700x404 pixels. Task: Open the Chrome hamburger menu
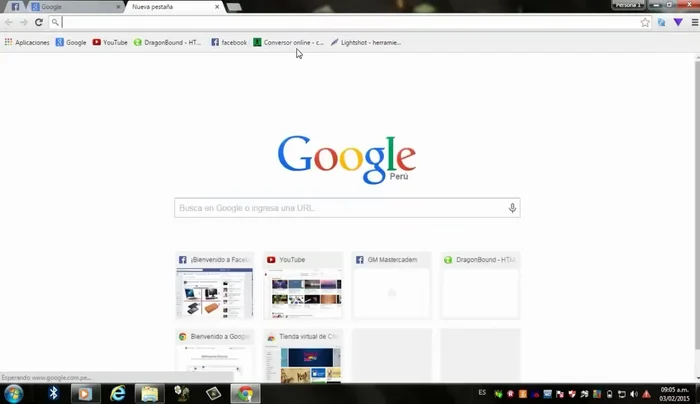click(695, 22)
